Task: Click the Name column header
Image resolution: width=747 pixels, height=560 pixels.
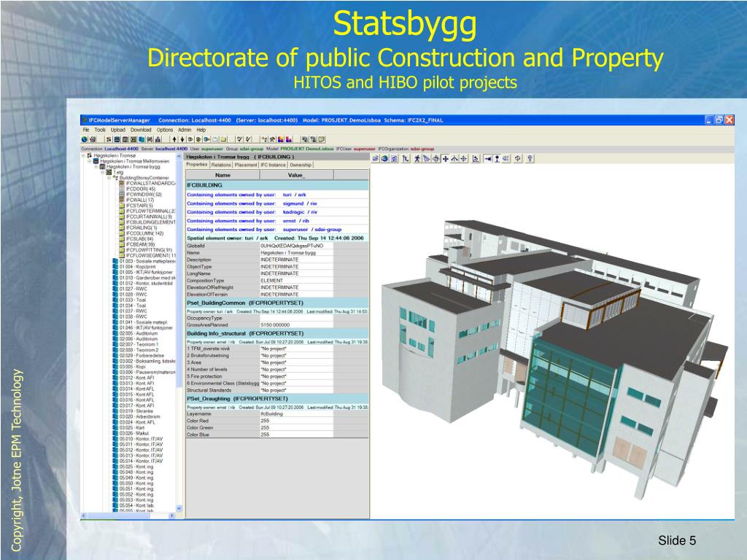Action: [222, 175]
